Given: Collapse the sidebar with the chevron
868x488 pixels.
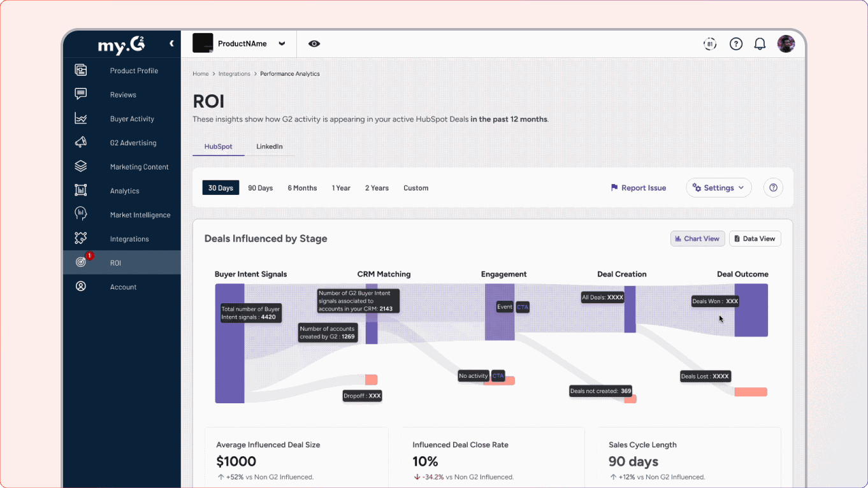Looking at the screenshot, I should [x=171, y=43].
